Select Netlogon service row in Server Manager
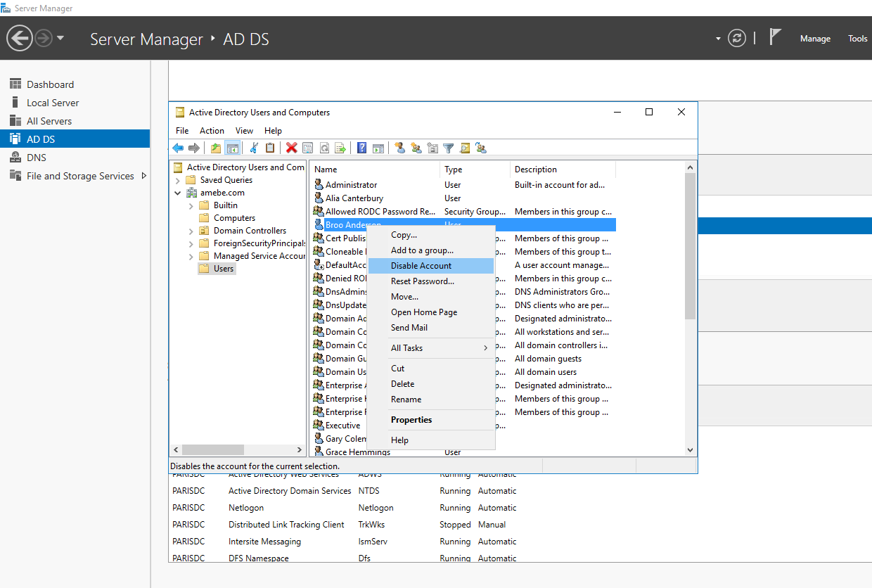This screenshot has width=872, height=588. tap(345, 508)
